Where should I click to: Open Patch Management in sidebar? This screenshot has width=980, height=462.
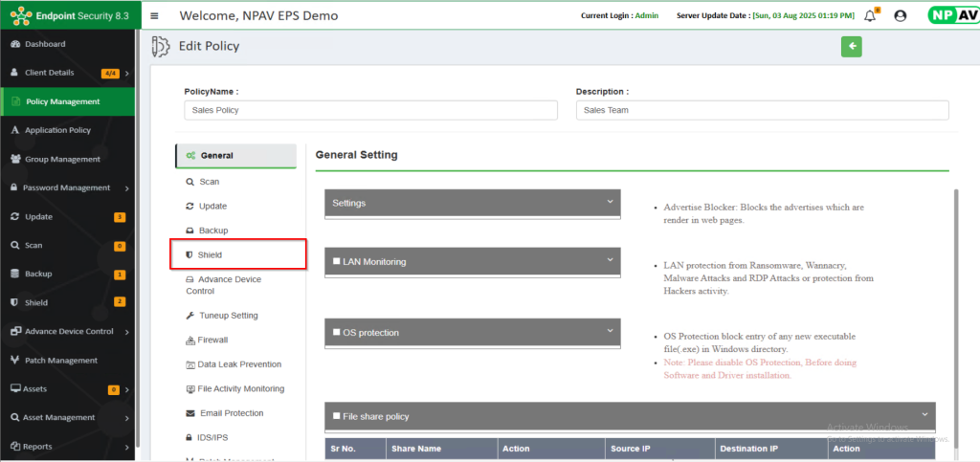tap(60, 361)
